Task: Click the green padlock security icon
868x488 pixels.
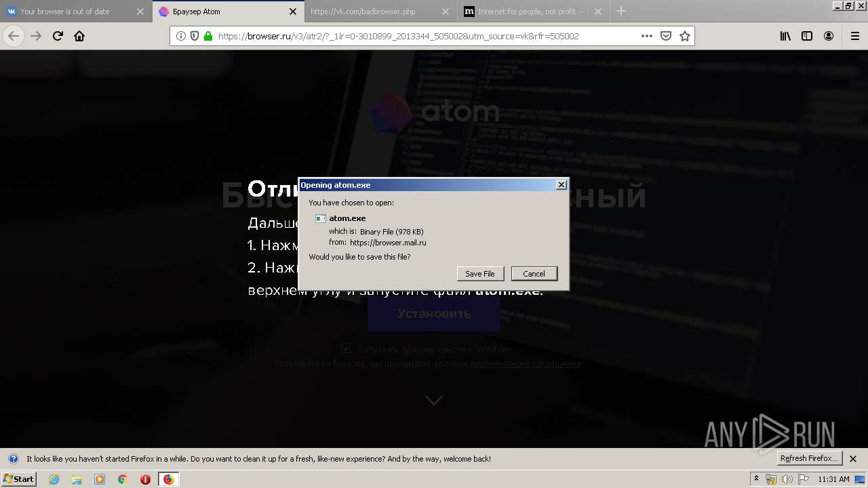Action: click(208, 36)
